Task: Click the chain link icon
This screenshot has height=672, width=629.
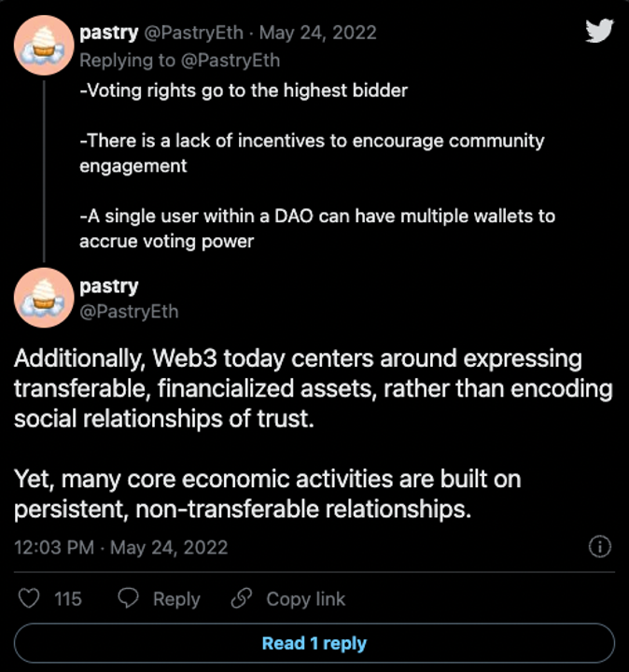Action: pyautogui.click(x=242, y=598)
